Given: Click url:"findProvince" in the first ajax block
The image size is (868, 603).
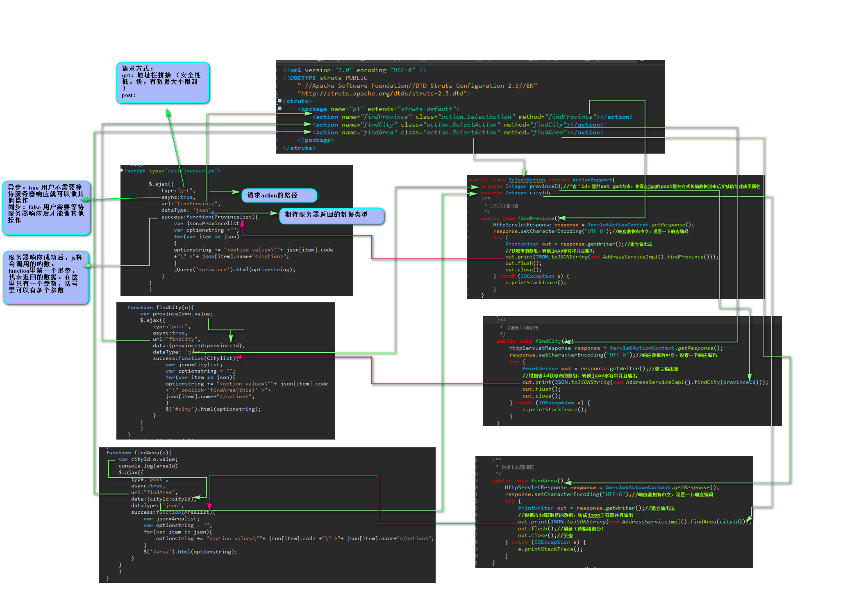Looking at the screenshot, I should pyautogui.click(x=191, y=204).
